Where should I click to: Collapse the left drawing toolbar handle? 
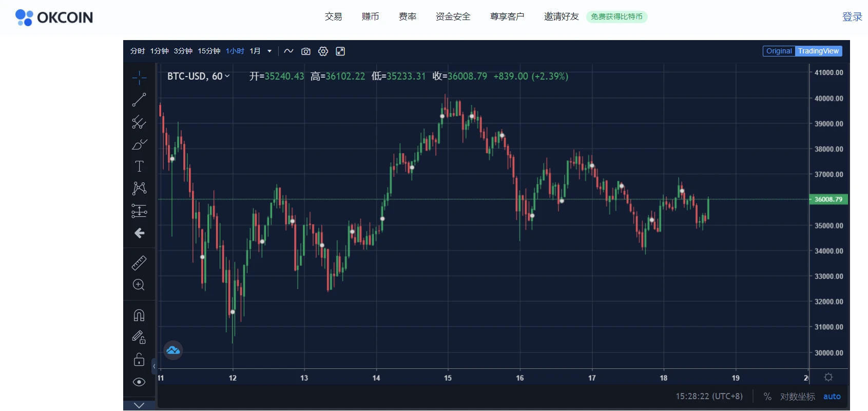(153, 366)
